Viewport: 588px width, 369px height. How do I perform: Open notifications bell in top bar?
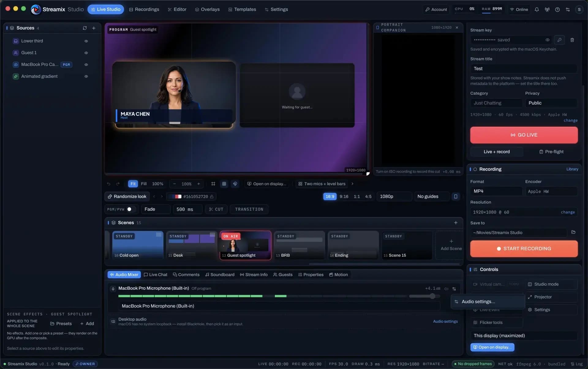tap(537, 9)
